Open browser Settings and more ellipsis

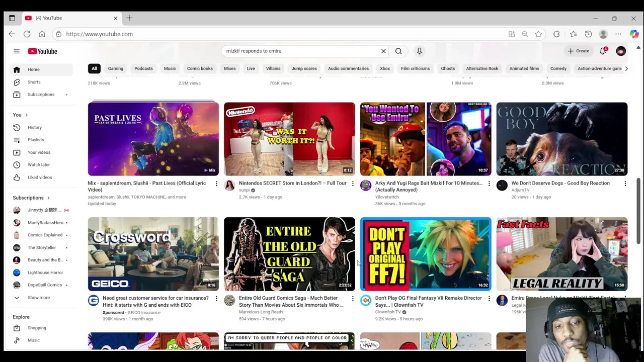[618, 34]
